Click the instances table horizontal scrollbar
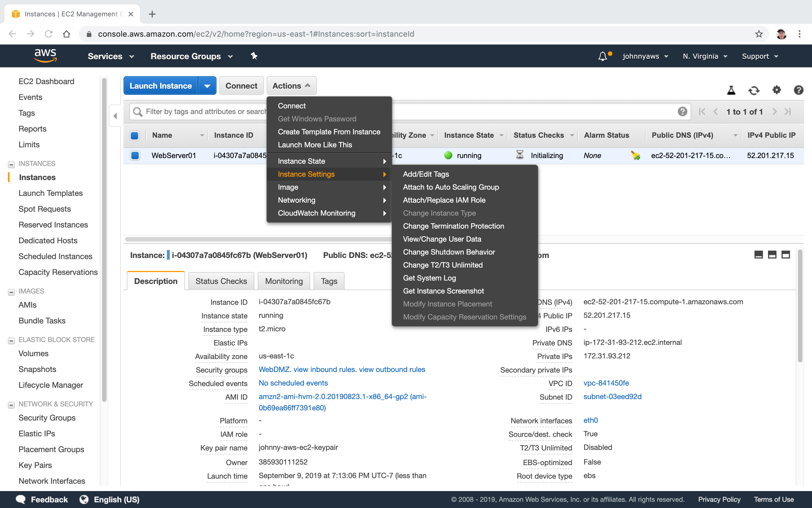 pos(258,239)
